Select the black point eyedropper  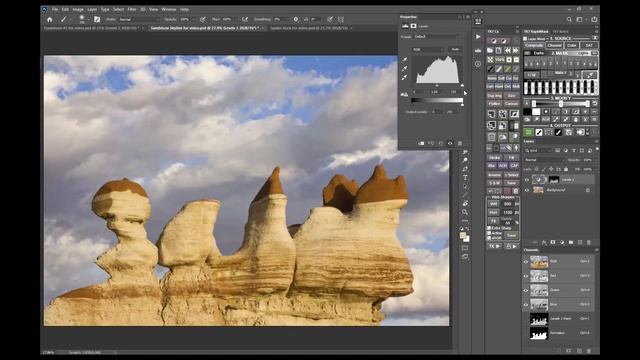pos(405,60)
